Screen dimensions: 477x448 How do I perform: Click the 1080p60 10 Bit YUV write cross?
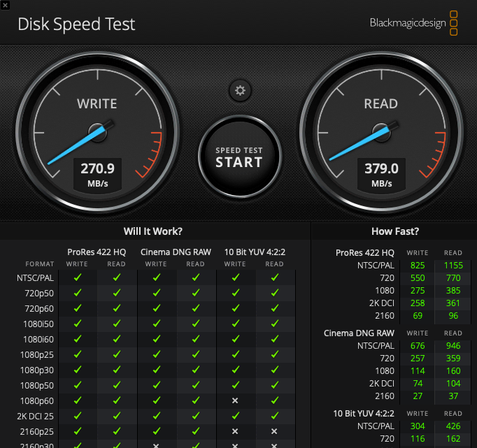pyautogui.click(x=235, y=400)
